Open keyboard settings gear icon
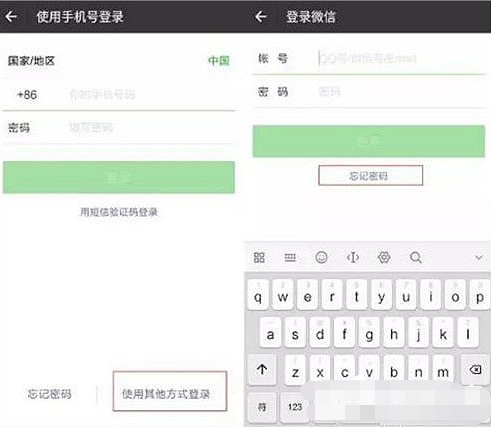The height and width of the screenshot is (427, 491). (x=384, y=257)
